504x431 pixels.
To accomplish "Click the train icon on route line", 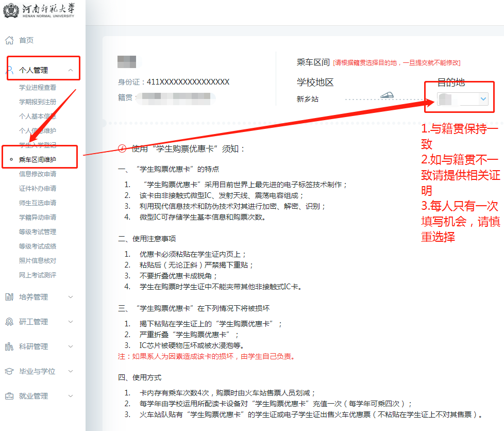I will click(387, 95).
